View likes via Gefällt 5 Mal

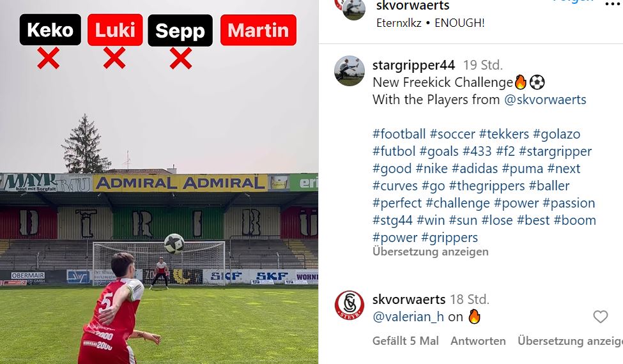pos(405,341)
